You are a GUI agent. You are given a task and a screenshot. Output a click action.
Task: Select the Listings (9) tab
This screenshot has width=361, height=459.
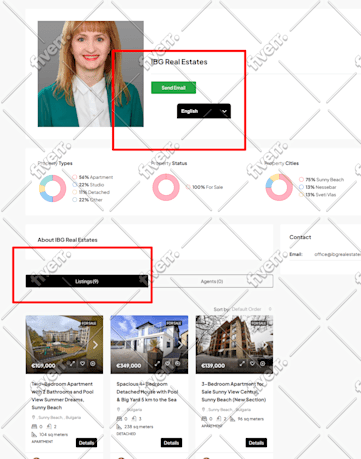(87, 281)
